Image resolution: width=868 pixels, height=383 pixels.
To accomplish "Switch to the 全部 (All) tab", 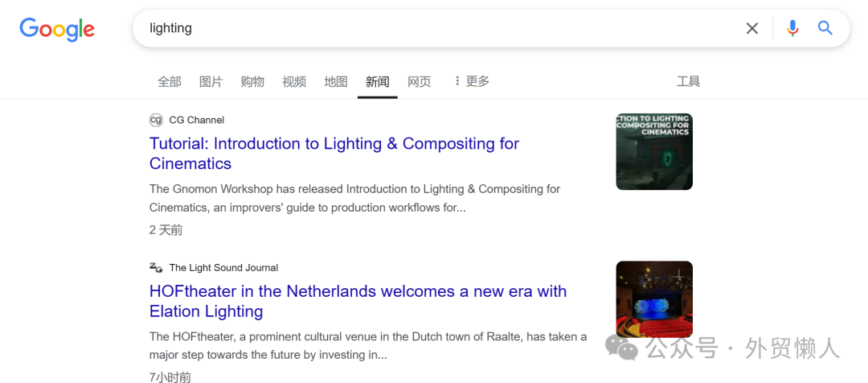I will point(170,81).
